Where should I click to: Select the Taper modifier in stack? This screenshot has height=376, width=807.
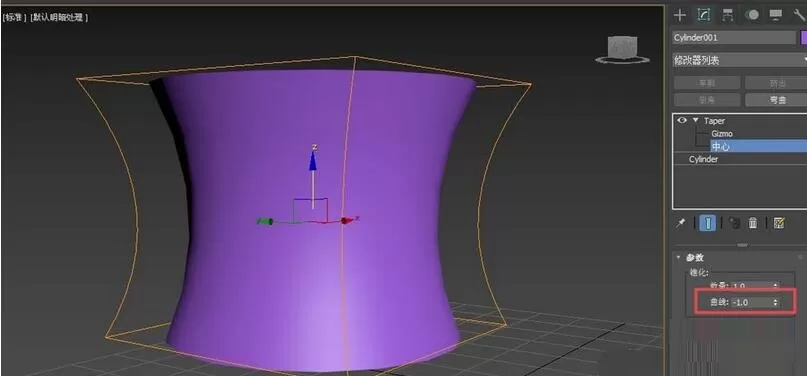point(714,121)
